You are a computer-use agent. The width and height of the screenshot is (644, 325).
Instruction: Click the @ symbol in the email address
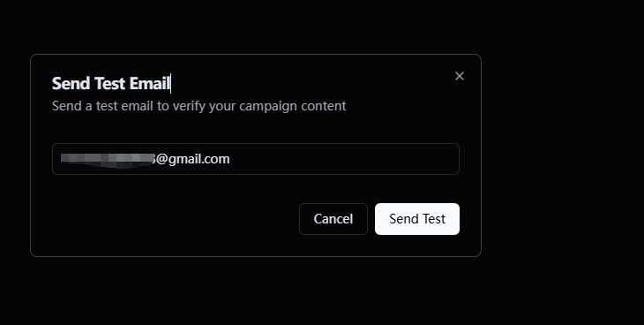161,159
